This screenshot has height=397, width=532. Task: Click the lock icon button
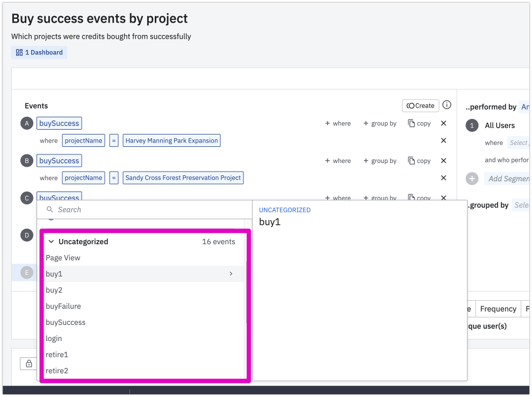pos(29,364)
